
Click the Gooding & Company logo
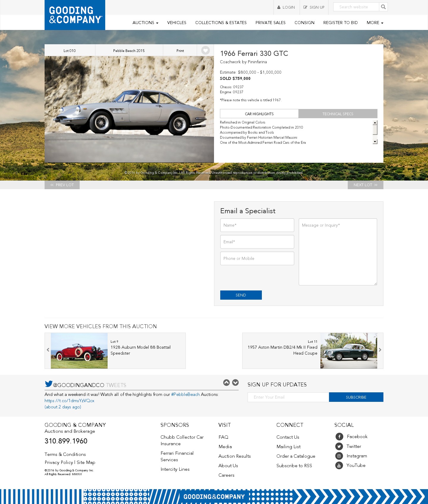click(75, 15)
